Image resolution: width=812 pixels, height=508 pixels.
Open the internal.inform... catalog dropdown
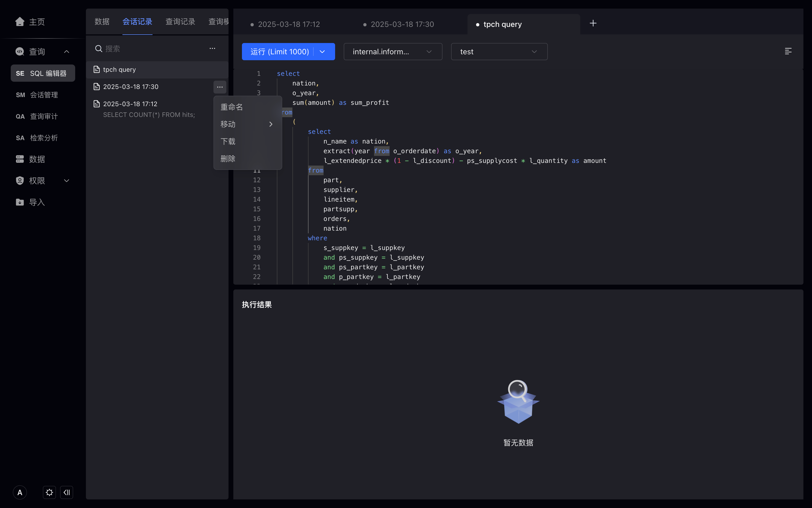tap(393, 52)
